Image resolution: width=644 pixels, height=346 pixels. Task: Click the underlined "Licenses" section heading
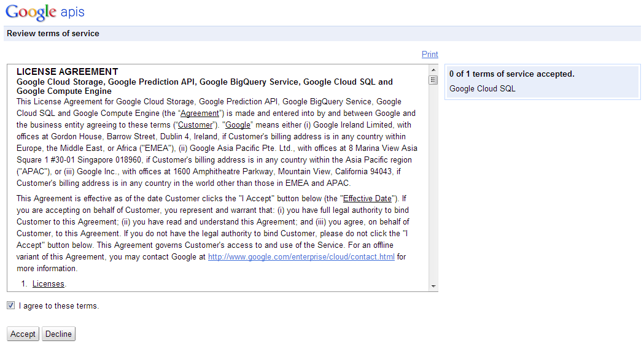48,283
